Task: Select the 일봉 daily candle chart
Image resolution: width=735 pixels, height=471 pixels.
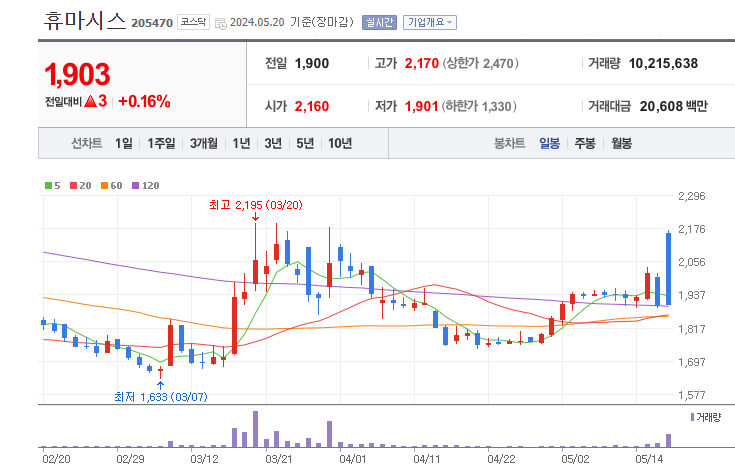Action: [x=549, y=143]
